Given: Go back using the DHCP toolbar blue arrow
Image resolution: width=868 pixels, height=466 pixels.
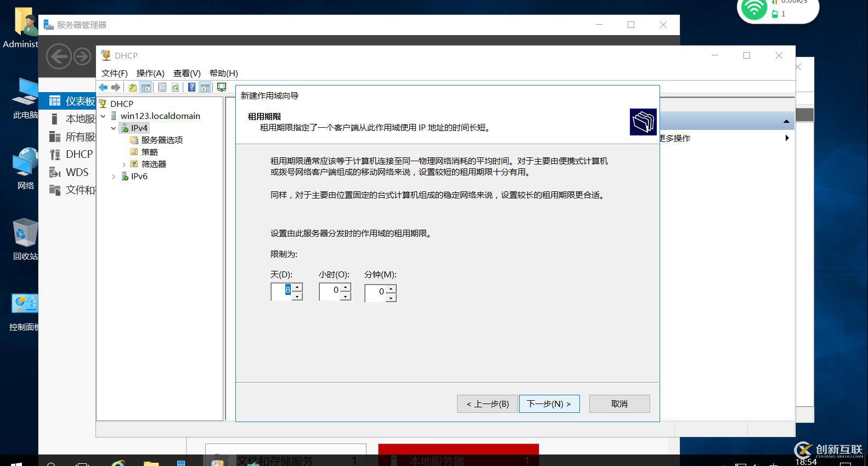Looking at the screenshot, I should pyautogui.click(x=103, y=87).
